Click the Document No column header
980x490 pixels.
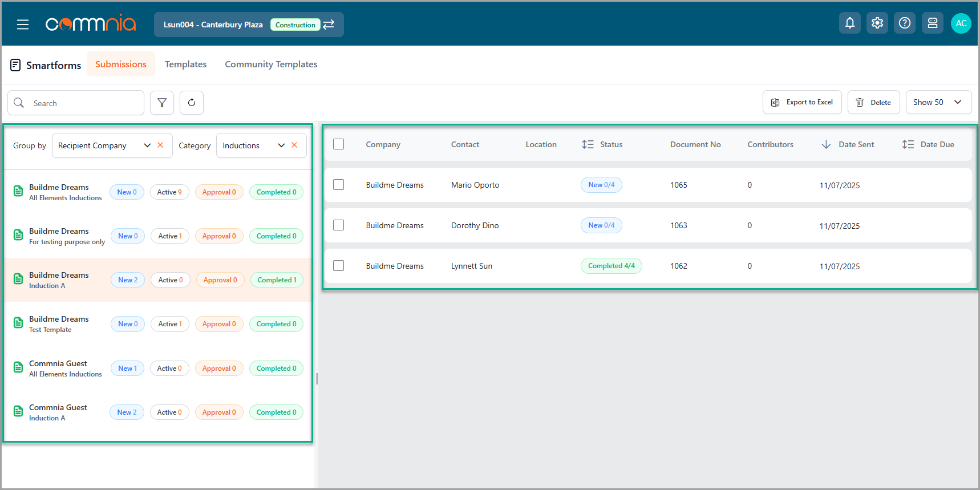tap(695, 144)
